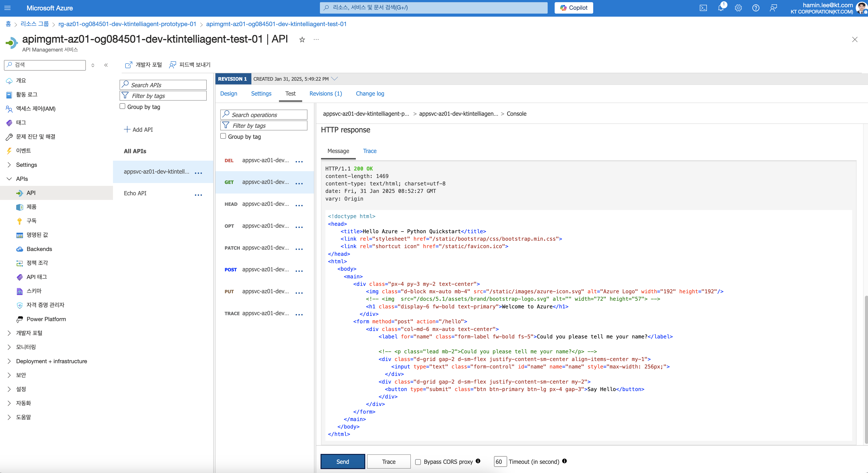This screenshot has width=868, height=473.
Task: Click the Search APIs input field
Action: coord(163,85)
